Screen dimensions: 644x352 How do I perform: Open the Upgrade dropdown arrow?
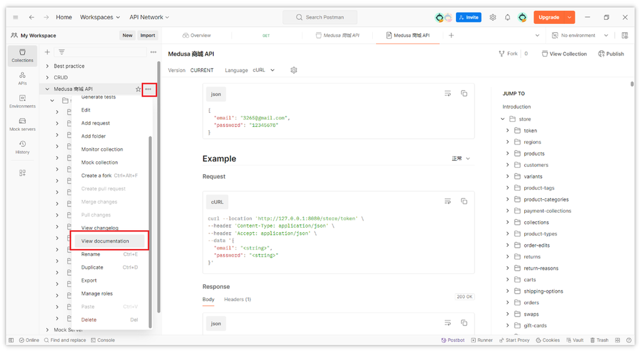click(x=569, y=17)
